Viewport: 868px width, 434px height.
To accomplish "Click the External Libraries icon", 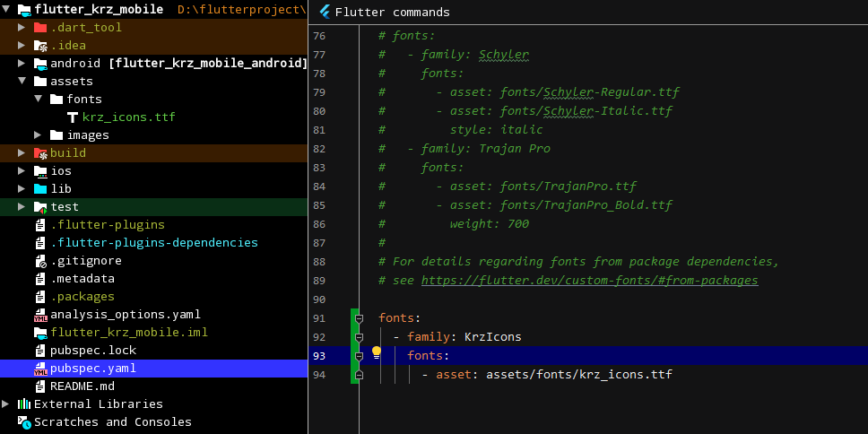I will pos(24,404).
